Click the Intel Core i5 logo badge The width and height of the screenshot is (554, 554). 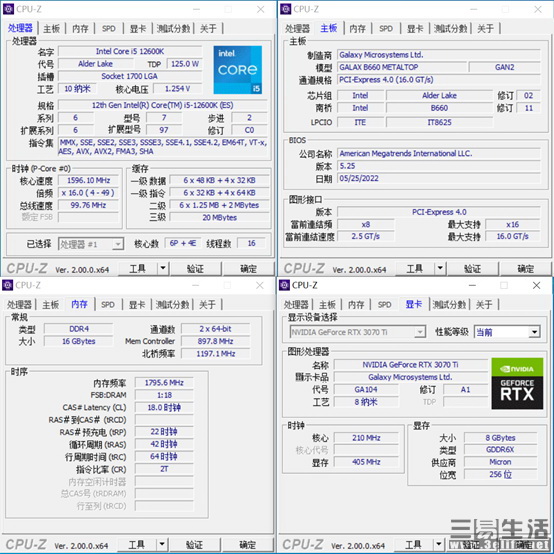237,70
